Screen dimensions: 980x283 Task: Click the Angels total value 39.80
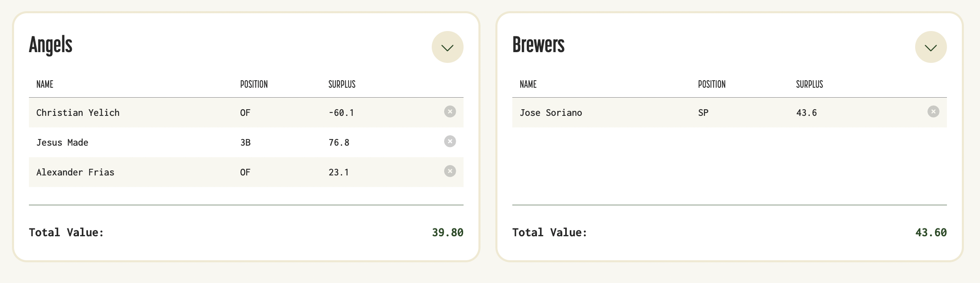(x=447, y=233)
